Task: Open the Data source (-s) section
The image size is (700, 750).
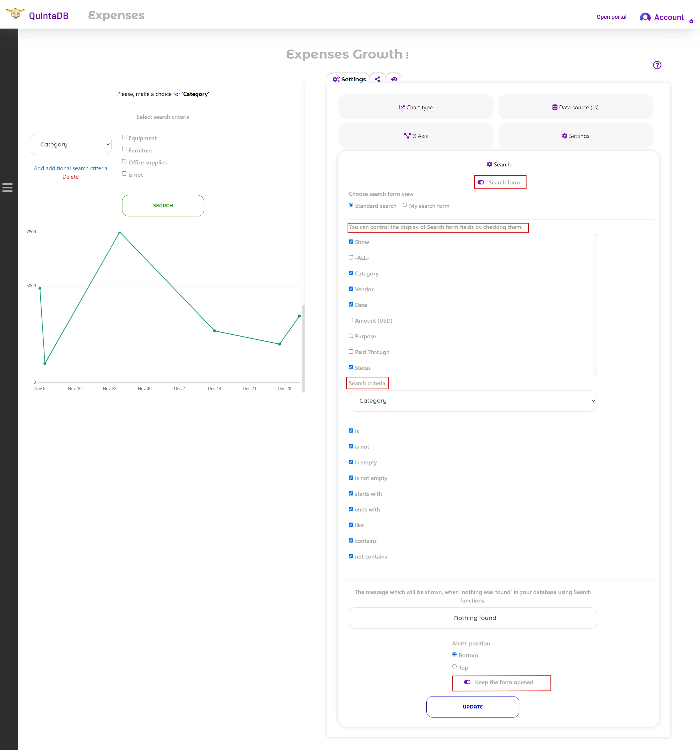Action: pyautogui.click(x=575, y=107)
